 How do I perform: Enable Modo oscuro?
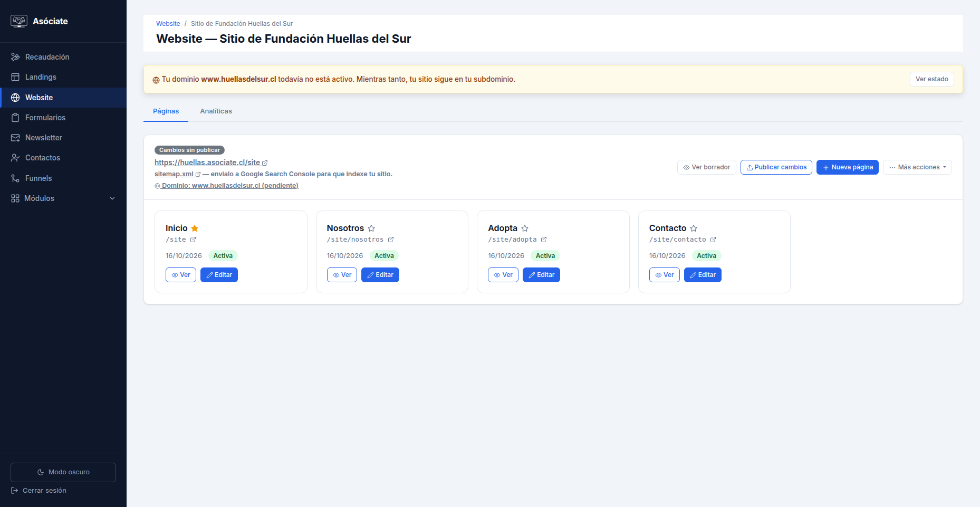(63, 472)
